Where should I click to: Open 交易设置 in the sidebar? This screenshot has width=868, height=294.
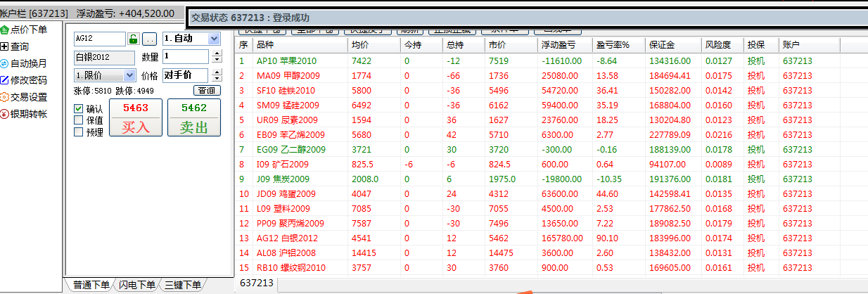coord(25,97)
